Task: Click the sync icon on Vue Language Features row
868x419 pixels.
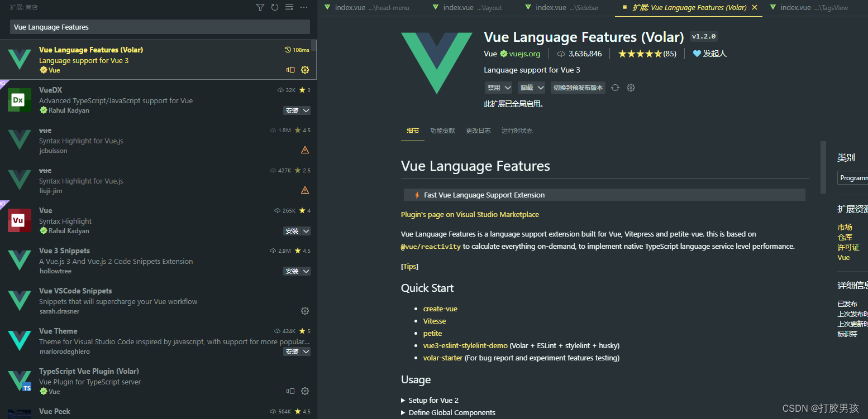Action: click(290, 70)
